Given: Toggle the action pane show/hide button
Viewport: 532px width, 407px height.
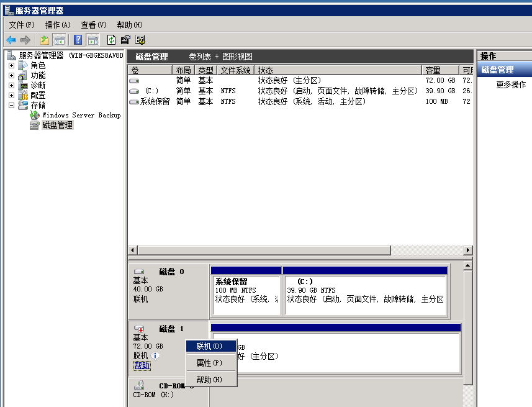Looking at the screenshot, I should (x=92, y=40).
